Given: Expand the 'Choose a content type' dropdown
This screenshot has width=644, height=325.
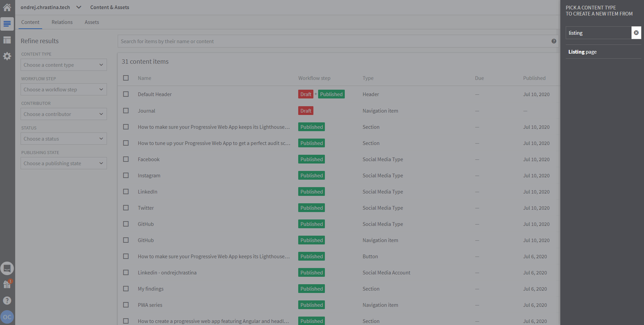Looking at the screenshot, I should click(63, 65).
